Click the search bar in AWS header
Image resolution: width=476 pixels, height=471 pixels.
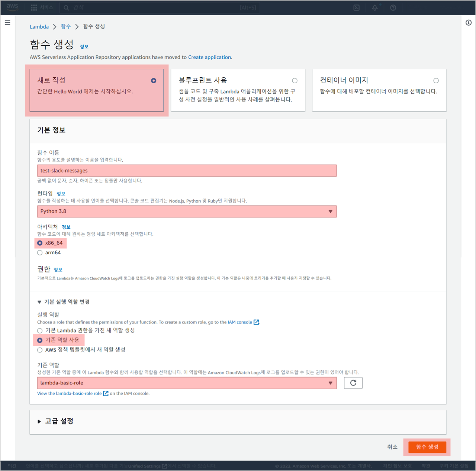[x=161, y=7]
